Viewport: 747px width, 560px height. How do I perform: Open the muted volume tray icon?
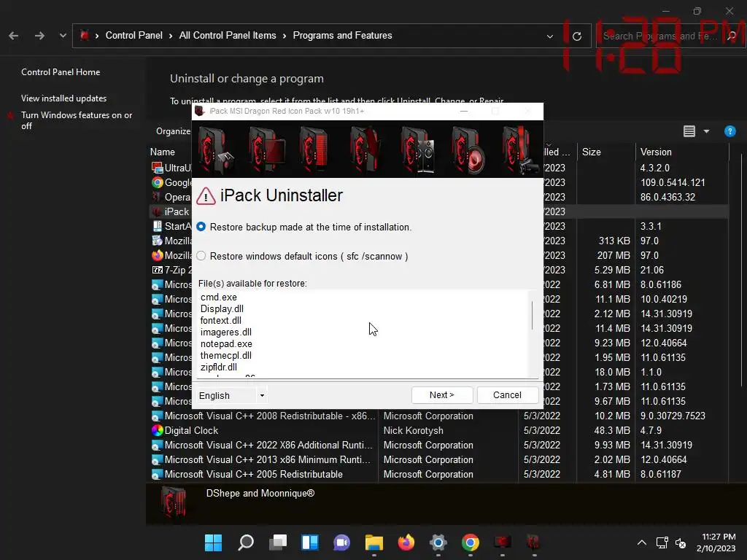tap(681, 542)
